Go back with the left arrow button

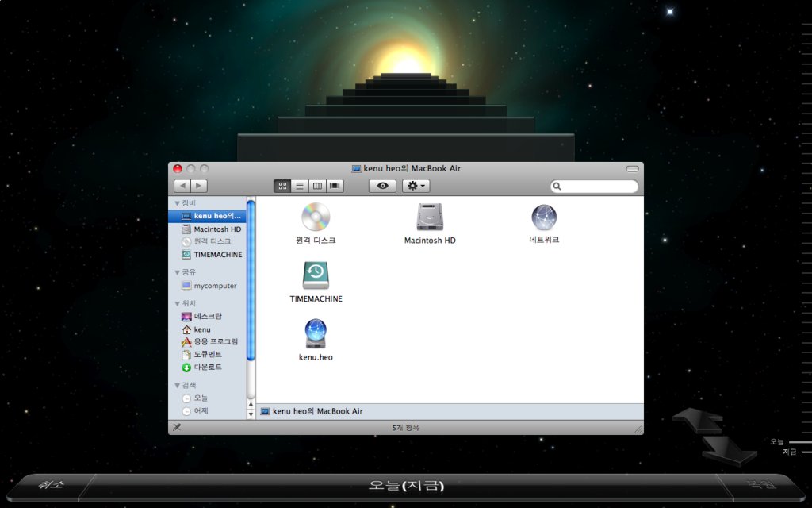pyautogui.click(x=182, y=186)
